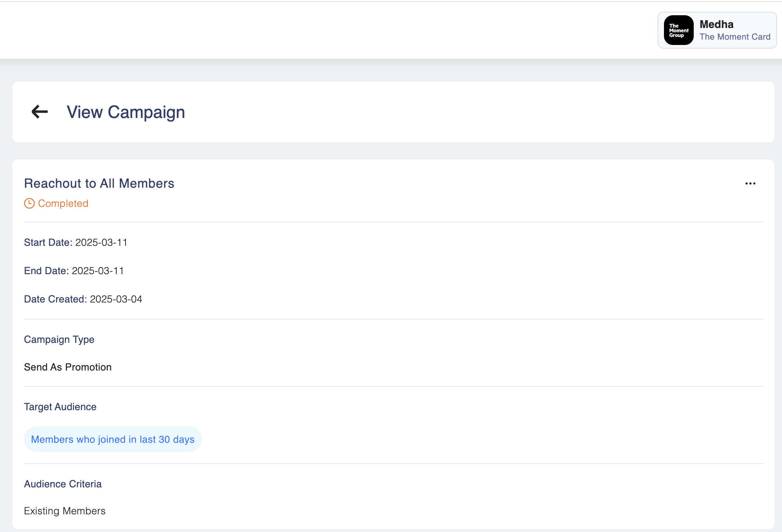Click The Moment Card subtitle text
Screen dimensions: 782x532
735,37
